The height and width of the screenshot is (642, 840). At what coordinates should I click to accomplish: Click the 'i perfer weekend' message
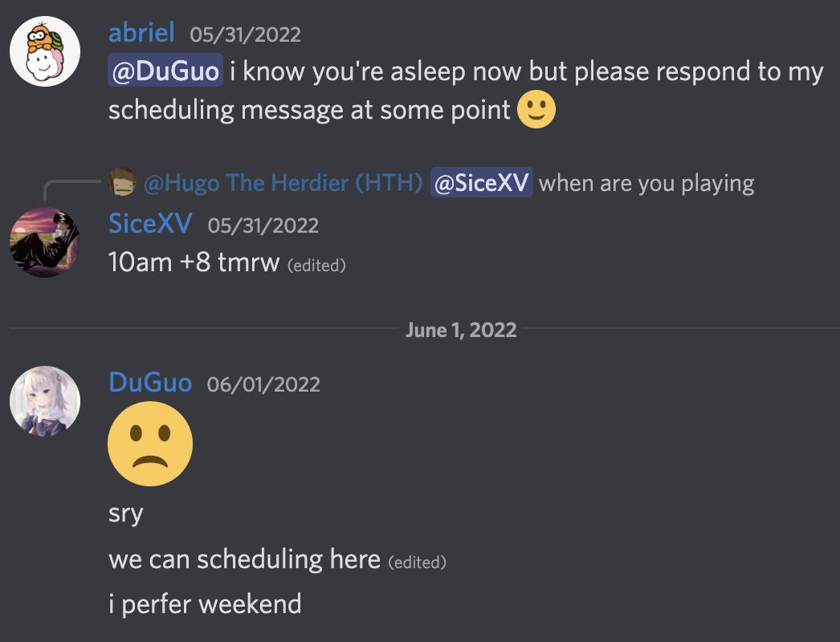click(205, 604)
